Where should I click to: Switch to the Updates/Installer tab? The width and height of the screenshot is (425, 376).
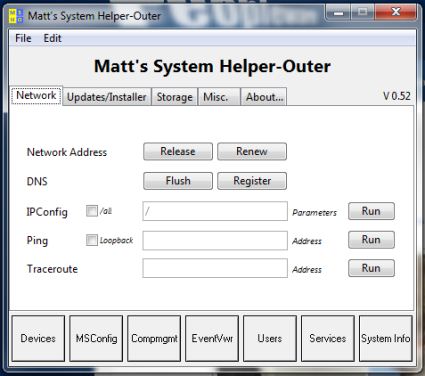click(x=107, y=97)
